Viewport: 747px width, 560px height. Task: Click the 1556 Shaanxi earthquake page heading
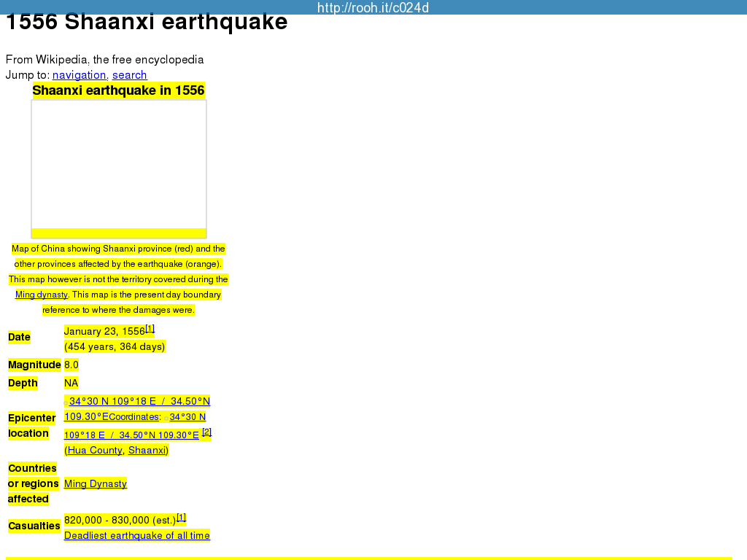pyautogui.click(x=147, y=23)
